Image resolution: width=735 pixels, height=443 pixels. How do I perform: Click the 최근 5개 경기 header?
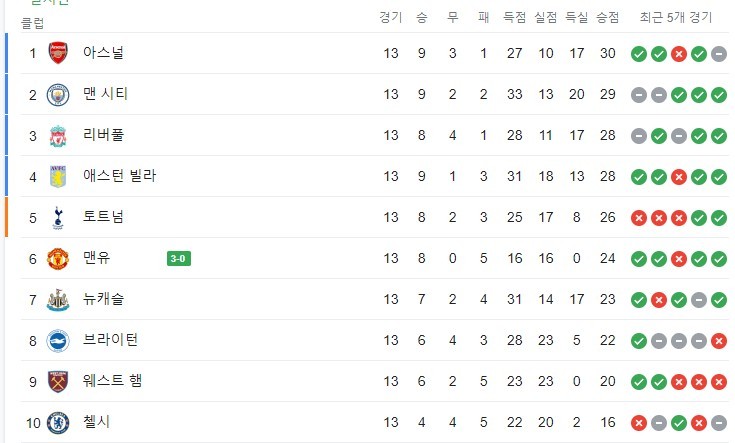(x=678, y=17)
